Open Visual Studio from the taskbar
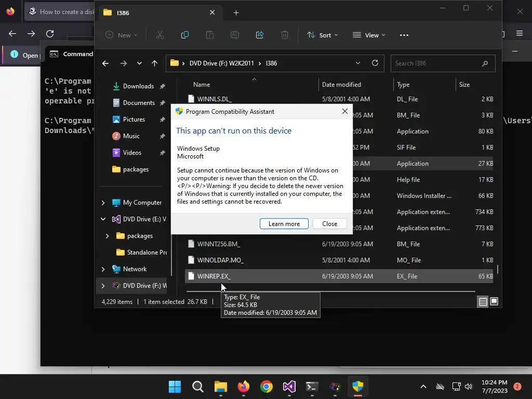The height and width of the screenshot is (399, 532). [x=289, y=387]
